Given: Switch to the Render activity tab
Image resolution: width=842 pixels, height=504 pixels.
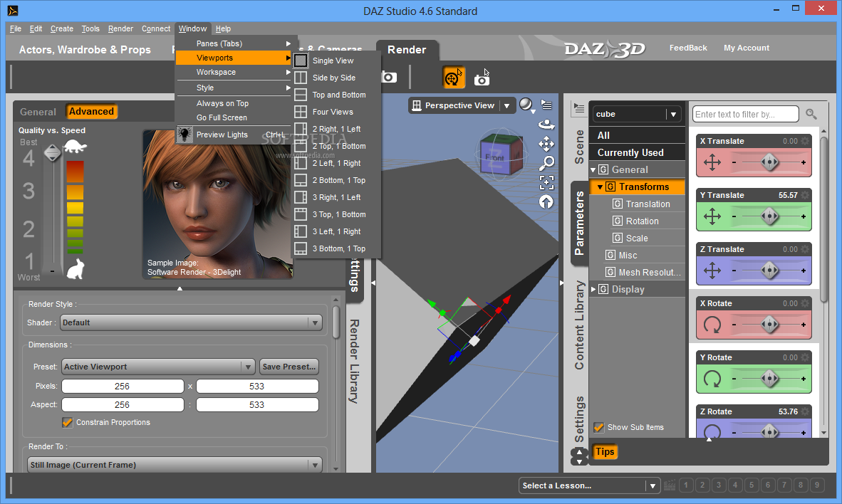Looking at the screenshot, I should click(x=407, y=50).
